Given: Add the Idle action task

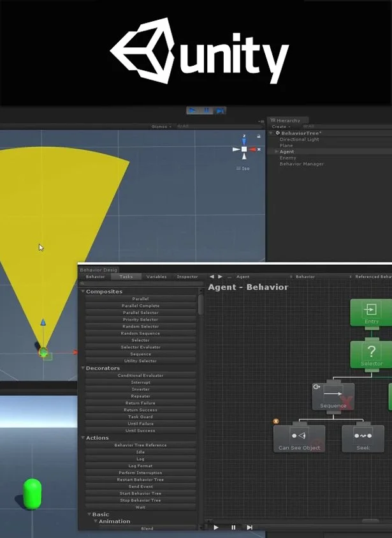Looking at the screenshot, I should pyautogui.click(x=140, y=452).
